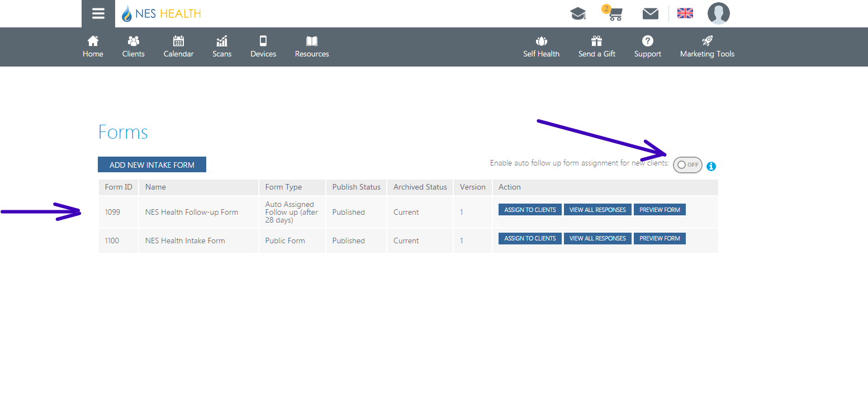Open the mail envelope inbox
This screenshot has height=415, width=868.
coord(650,14)
